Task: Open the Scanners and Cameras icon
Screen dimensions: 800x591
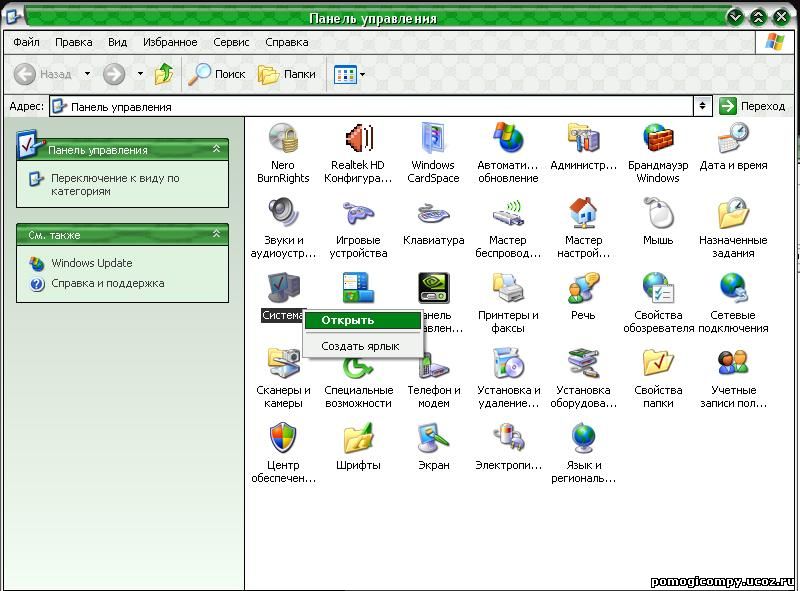Action: pos(283,363)
